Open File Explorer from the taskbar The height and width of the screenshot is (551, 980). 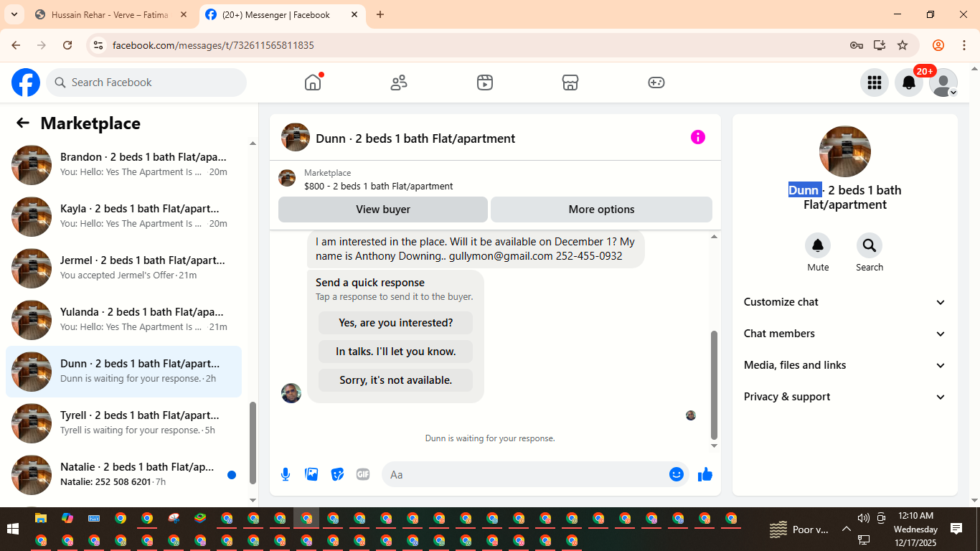(41, 518)
